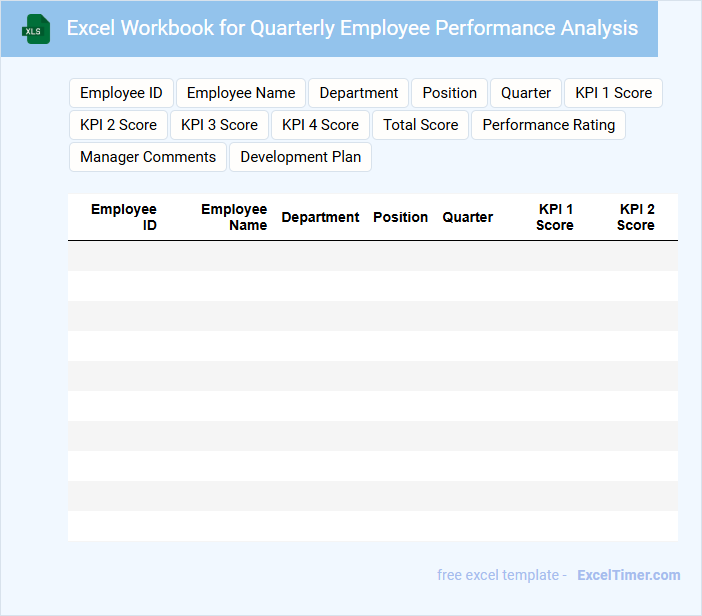Select the Employee Name tag
The height and width of the screenshot is (616, 702).
coord(241,93)
